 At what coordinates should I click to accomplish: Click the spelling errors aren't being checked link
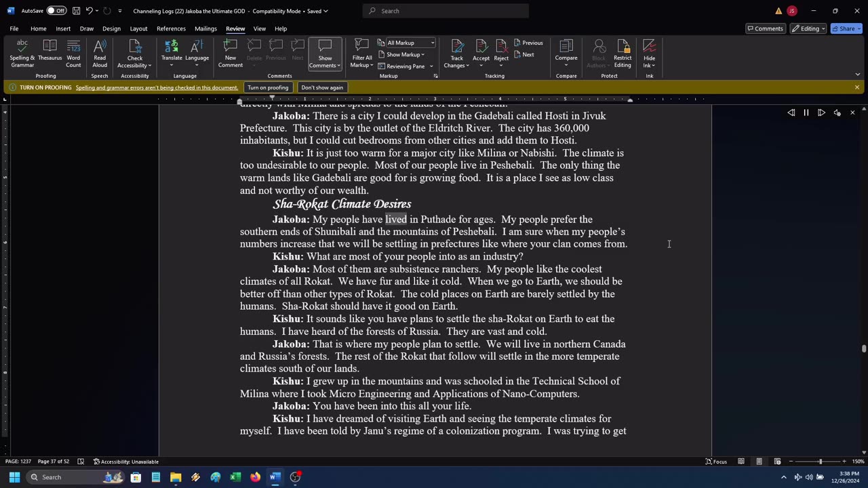pos(157,87)
